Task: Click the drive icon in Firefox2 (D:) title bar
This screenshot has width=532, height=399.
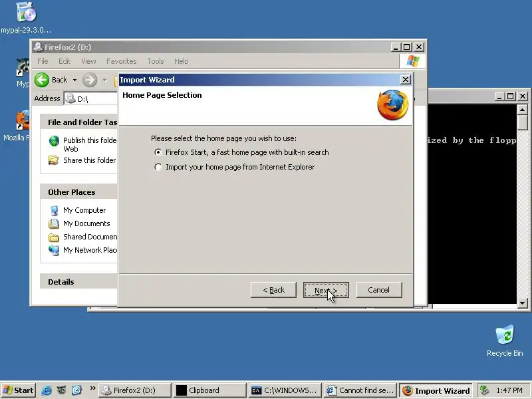Action: point(38,47)
